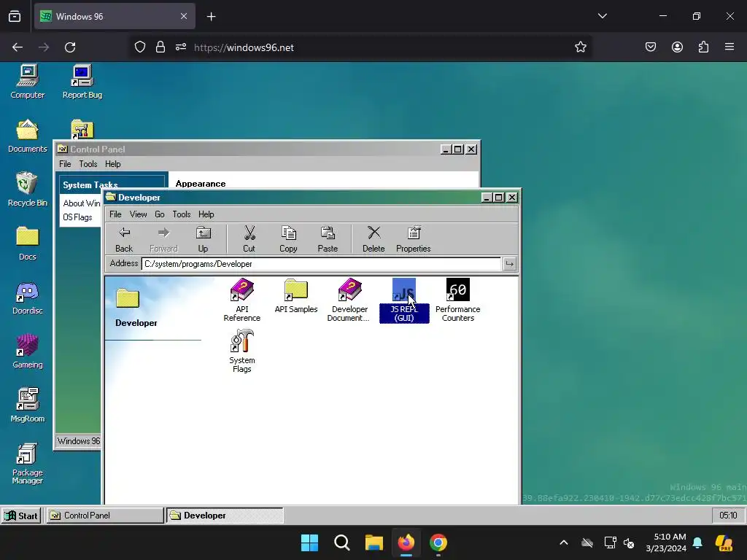Switch to Control Panel taskbar button
Screen dimensions: 747x560
coord(104,516)
